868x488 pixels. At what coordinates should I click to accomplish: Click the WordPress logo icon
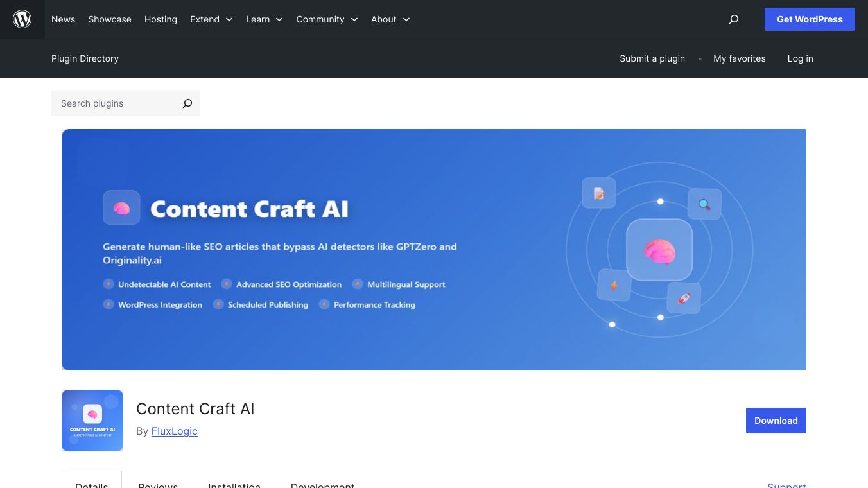pos(22,19)
